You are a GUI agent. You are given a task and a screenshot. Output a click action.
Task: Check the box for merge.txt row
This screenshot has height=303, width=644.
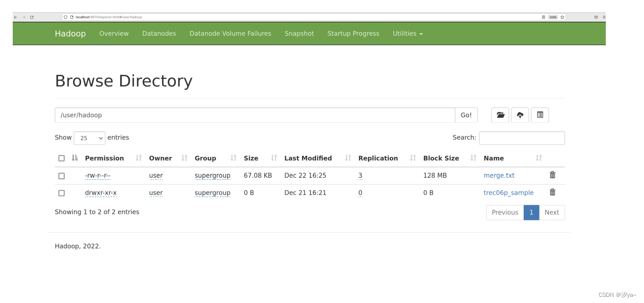coord(62,176)
